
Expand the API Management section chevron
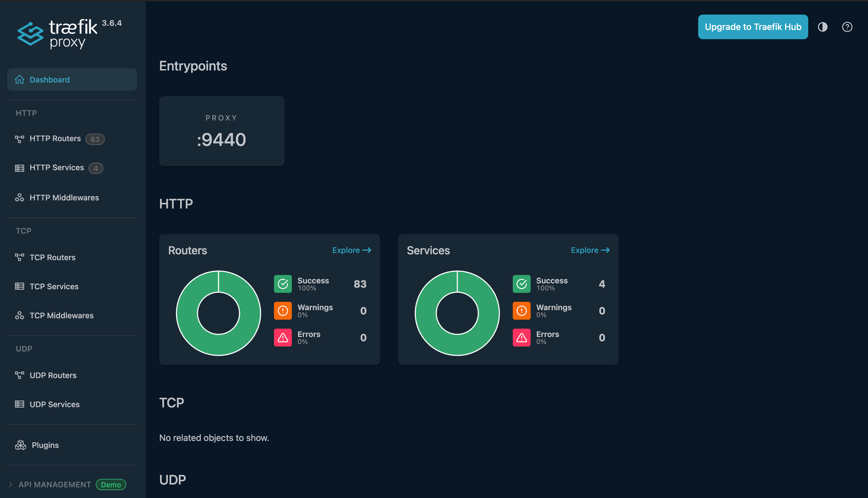pos(11,485)
